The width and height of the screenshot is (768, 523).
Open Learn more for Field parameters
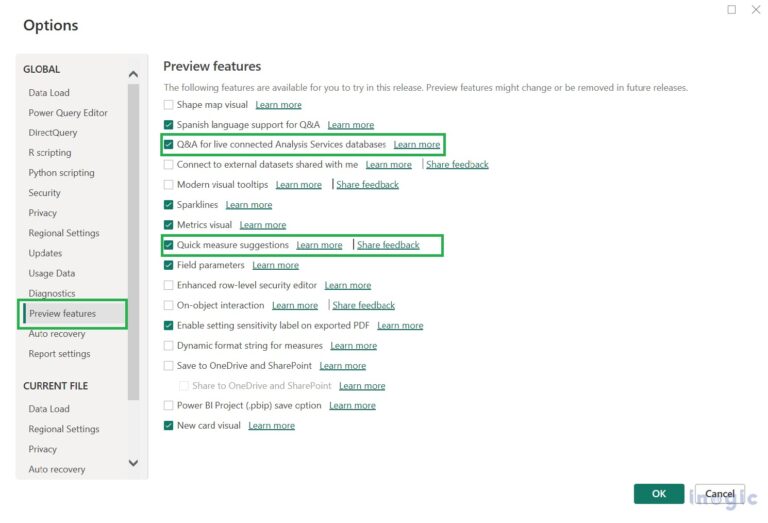point(275,265)
